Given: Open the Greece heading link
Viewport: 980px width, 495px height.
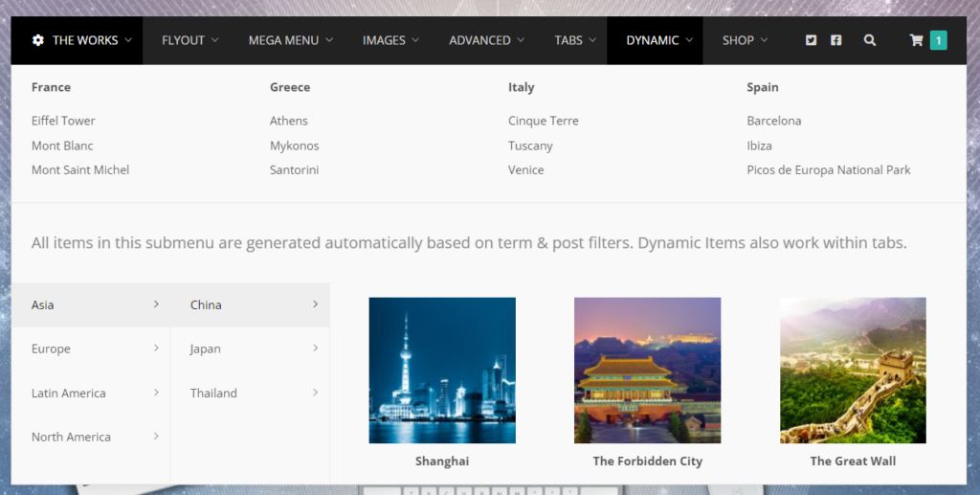Looking at the screenshot, I should coord(290,87).
